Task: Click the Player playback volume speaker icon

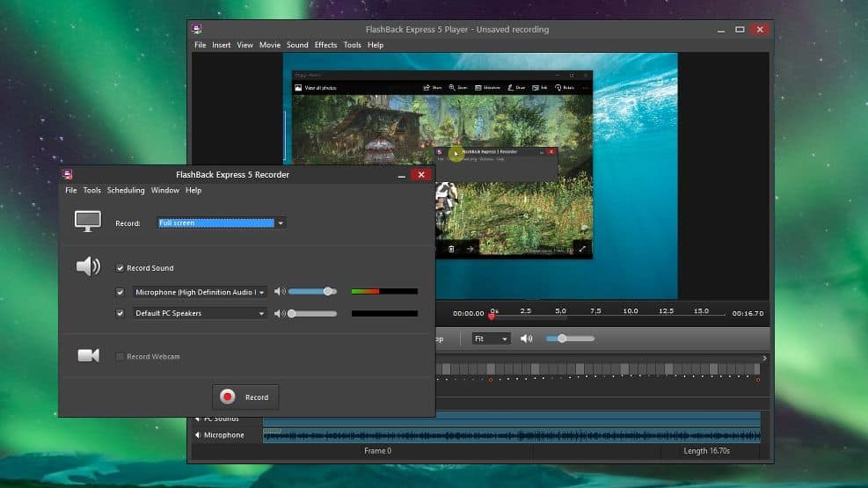Action: pyautogui.click(x=526, y=339)
